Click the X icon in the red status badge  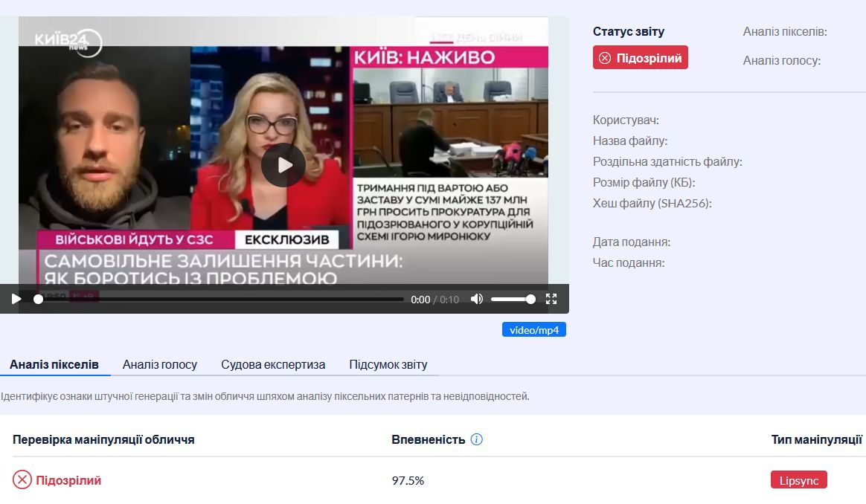pos(605,58)
